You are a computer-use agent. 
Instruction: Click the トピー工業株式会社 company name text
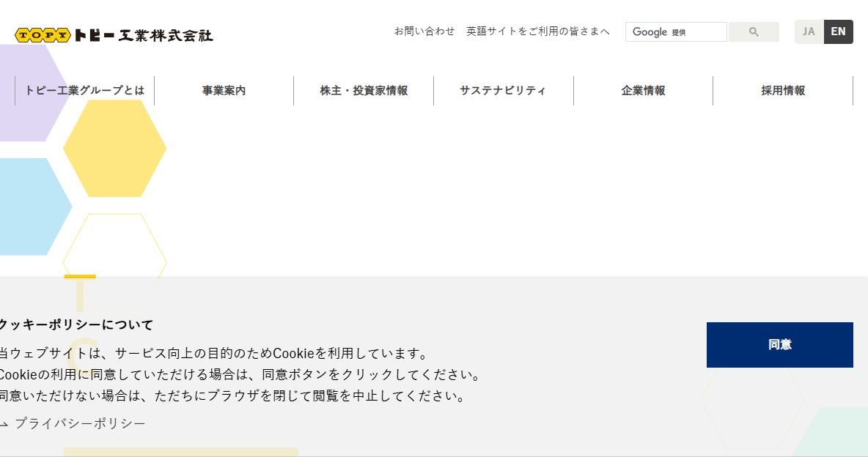coord(144,35)
